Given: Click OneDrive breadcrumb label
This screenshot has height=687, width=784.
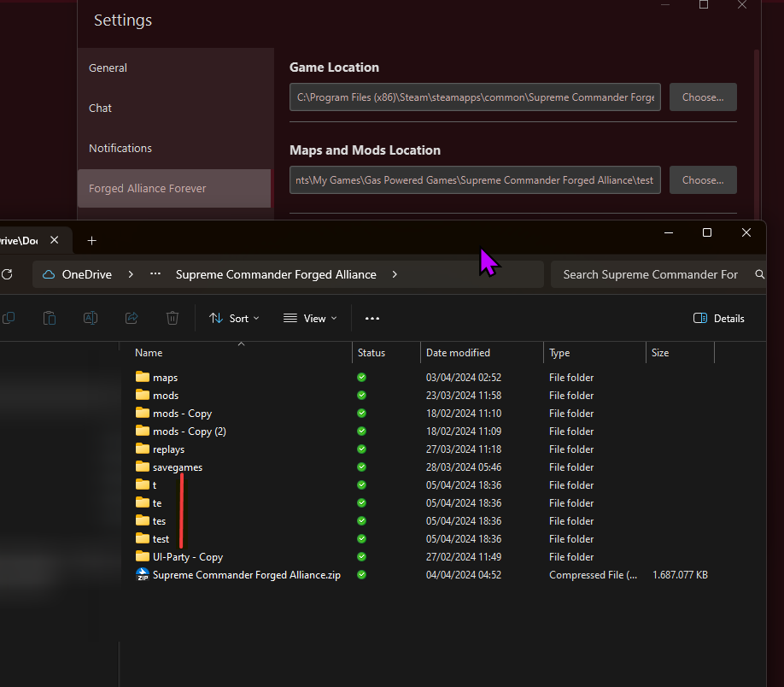Looking at the screenshot, I should pyautogui.click(x=87, y=274).
